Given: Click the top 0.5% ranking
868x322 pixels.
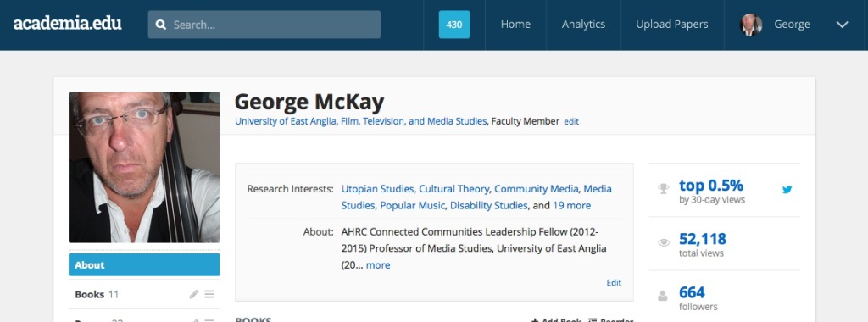Looking at the screenshot, I should pyautogui.click(x=711, y=185).
